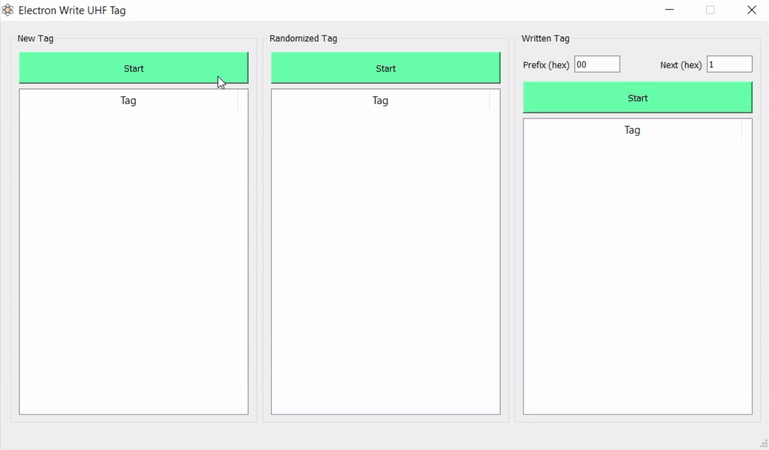Click the Tag column header in New Tag list
Screen dimensions: 769x450
(x=128, y=101)
